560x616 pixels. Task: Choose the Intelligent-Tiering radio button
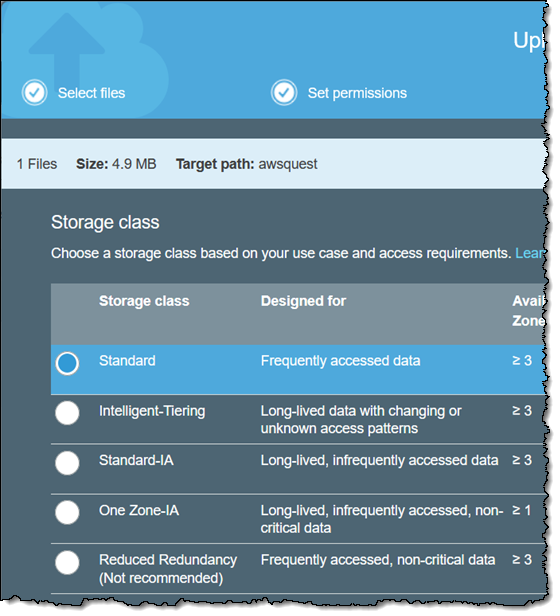tap(67, 413)
